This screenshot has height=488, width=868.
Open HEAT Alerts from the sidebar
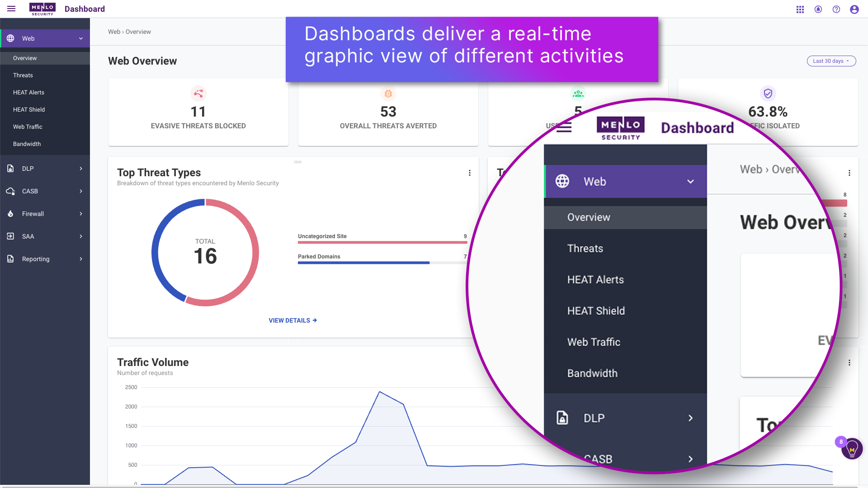(28, 92)
